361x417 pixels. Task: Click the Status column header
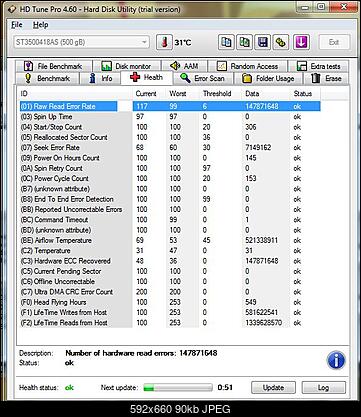point(305,94)
